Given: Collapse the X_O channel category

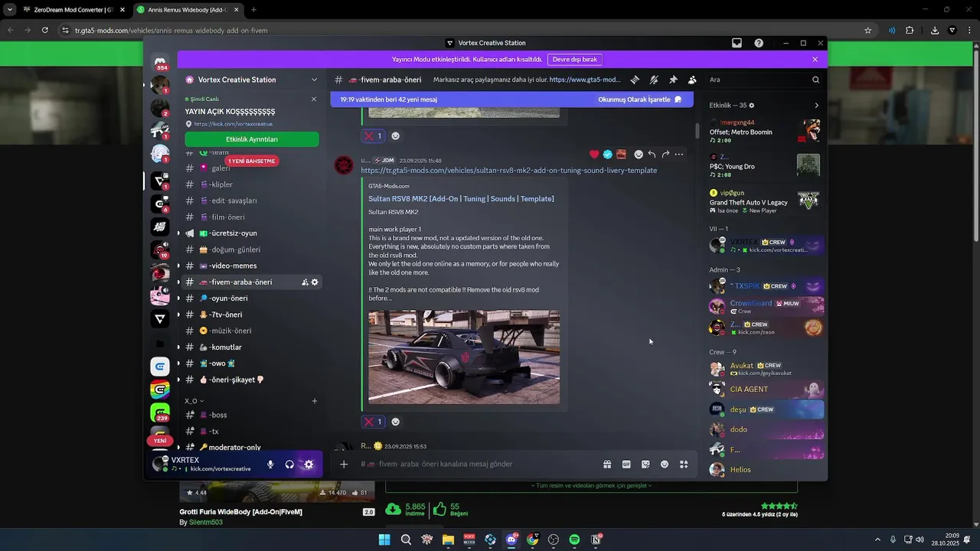Looking at the screenshot, I should (x=194, y=401).
